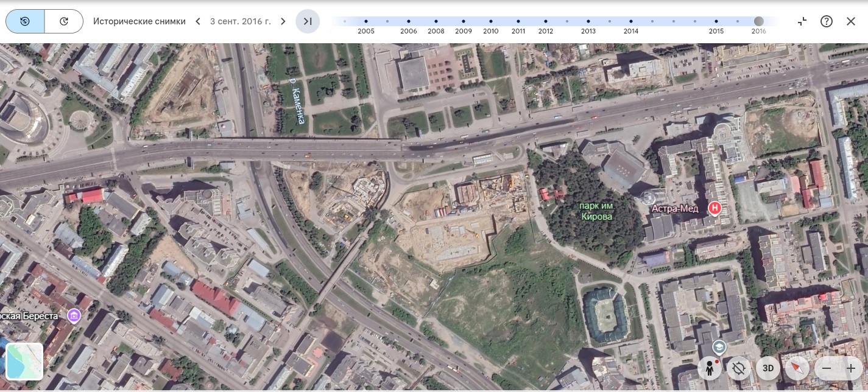Go to next historical image date
Viewport: 868px width, 392px height.
point(283,21)
